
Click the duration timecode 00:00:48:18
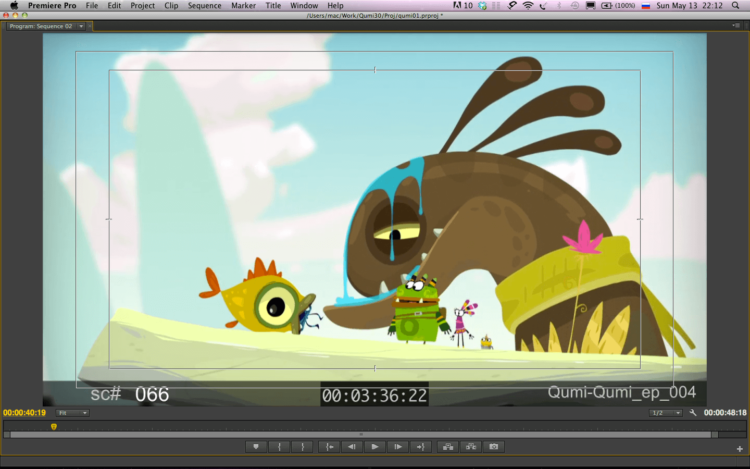[725, 413]
